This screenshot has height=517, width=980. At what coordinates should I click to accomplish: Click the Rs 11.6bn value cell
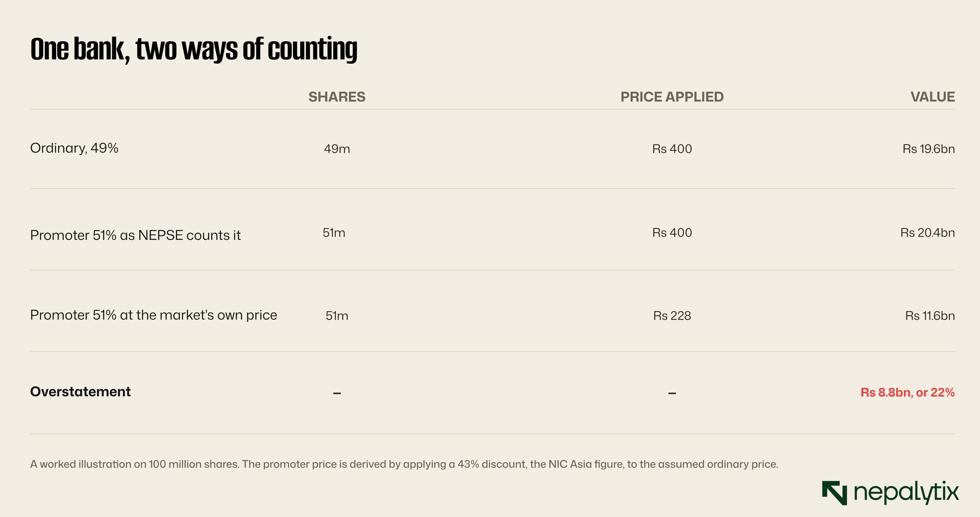pos(930,316)
